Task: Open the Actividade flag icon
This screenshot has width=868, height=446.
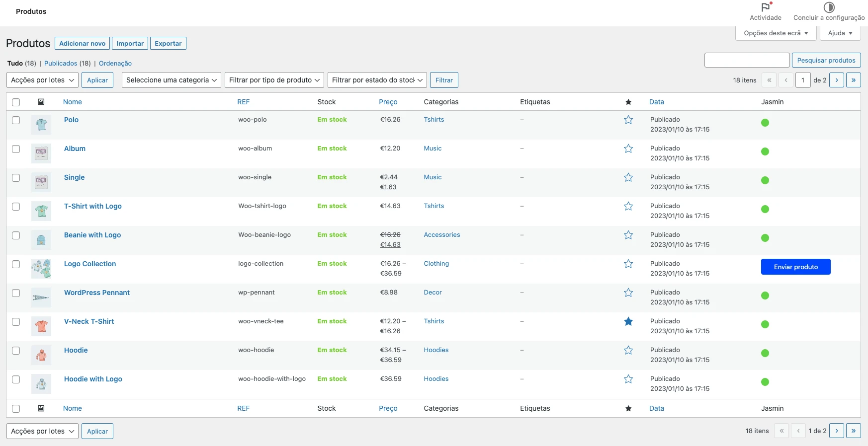Action: (x=765, y=7)
